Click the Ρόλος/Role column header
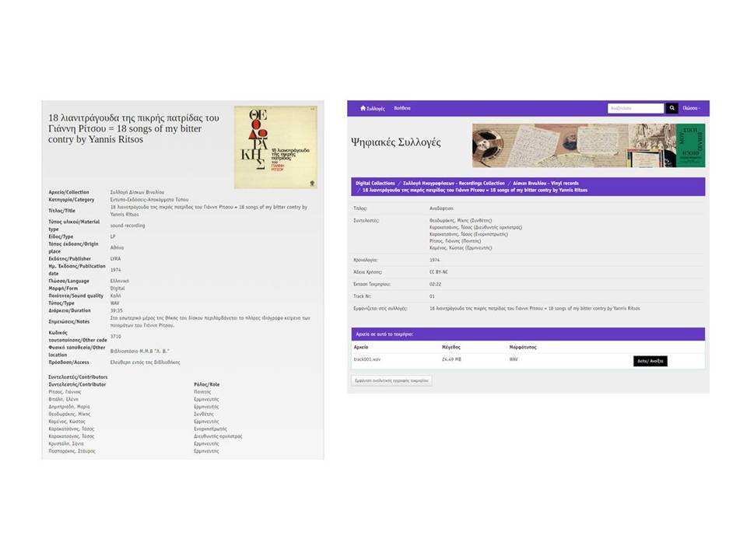The height and width of the screenshot is (560, 747). pos(207,384)
